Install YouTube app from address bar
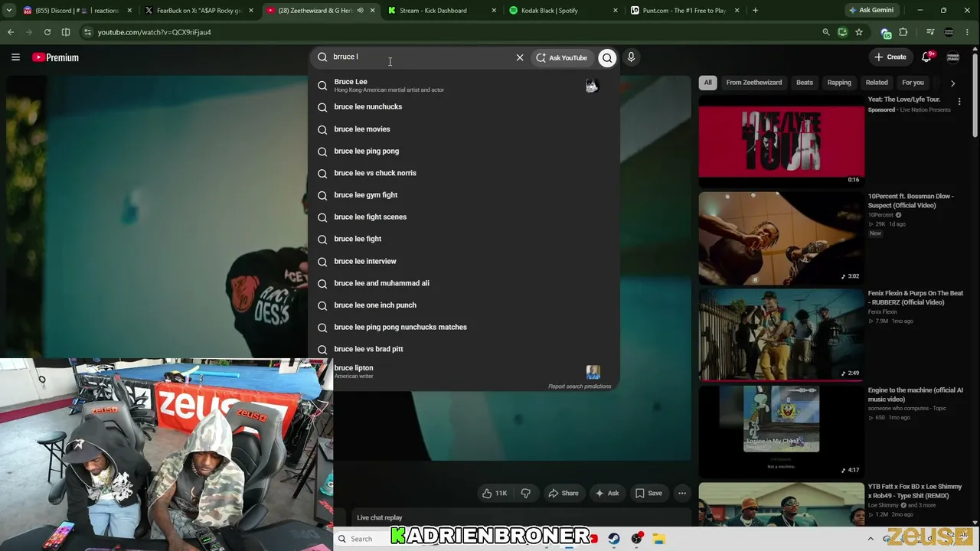The width and height of the screenshot is (980, 551). coord(842,32)
